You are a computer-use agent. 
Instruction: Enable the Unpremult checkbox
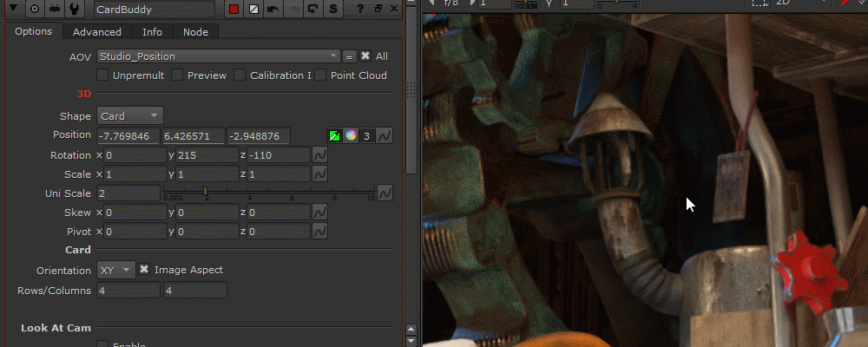pos(103,75)
